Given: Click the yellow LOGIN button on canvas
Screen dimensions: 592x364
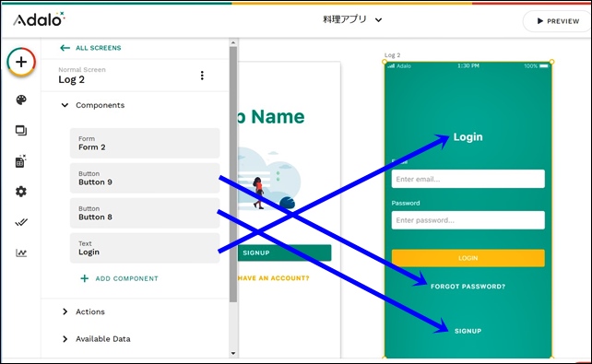Looking at the screenshot, I should 468,258.
